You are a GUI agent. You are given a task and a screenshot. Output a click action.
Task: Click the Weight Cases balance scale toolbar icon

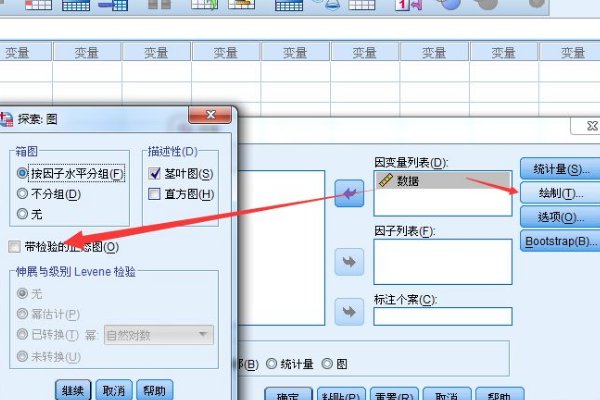[x=327, y=5]
